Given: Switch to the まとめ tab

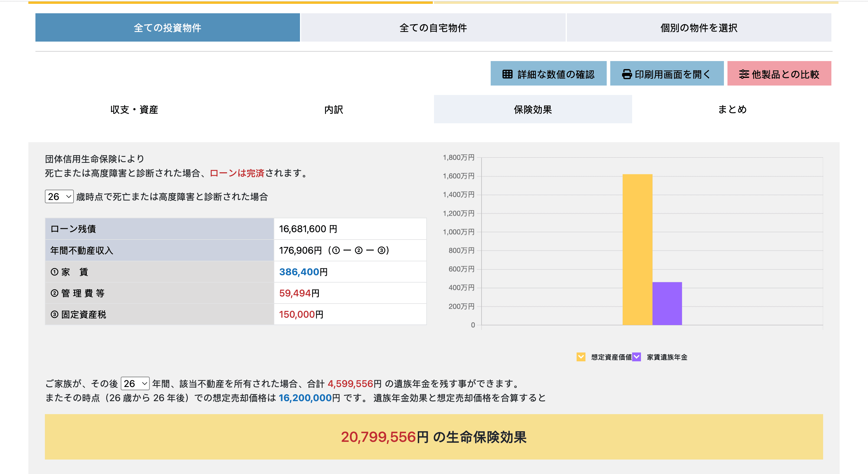Looking at the screenshot, I should (x=732, y=109).
